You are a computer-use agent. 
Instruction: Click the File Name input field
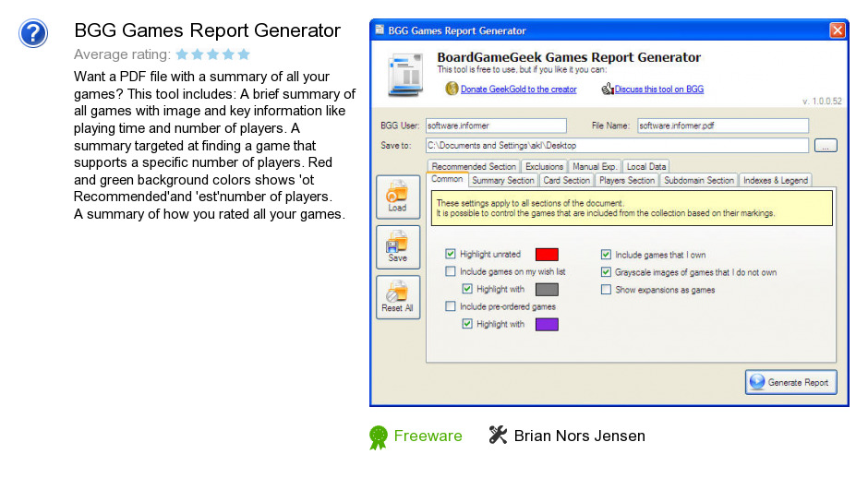(723, 125)
